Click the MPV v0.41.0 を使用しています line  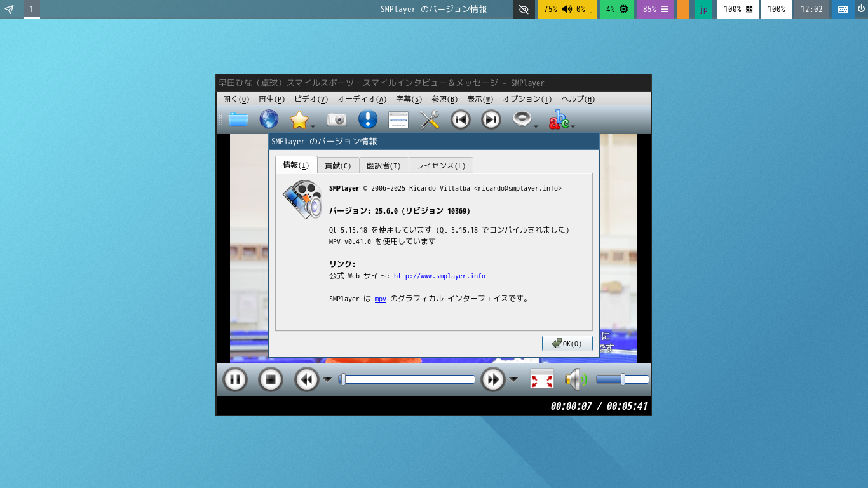coord(383,241)
